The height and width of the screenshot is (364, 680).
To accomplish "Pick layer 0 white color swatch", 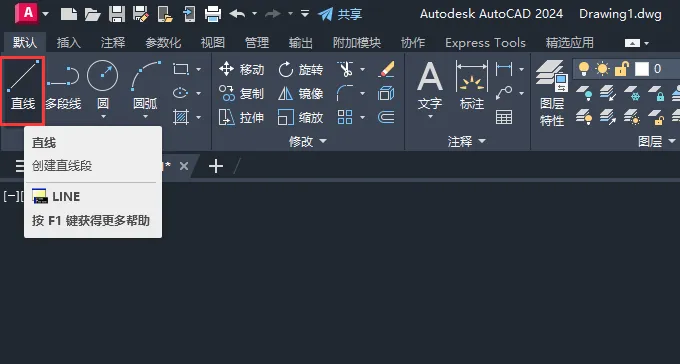I will point(642,69).
